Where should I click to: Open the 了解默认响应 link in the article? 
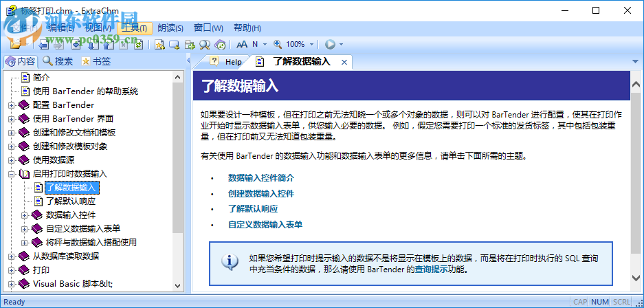click(x=253, y=209)
